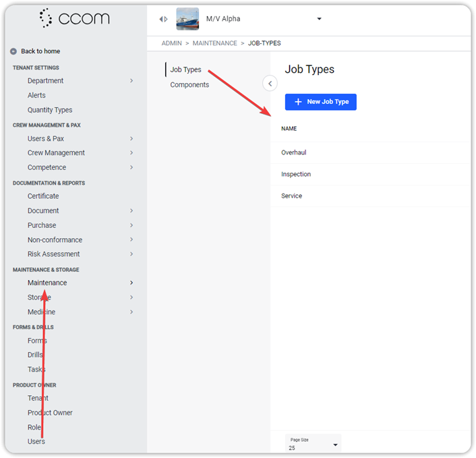Open Non-conformance section
The width and height of the screenshot is (476, 458).
(55, 240)
